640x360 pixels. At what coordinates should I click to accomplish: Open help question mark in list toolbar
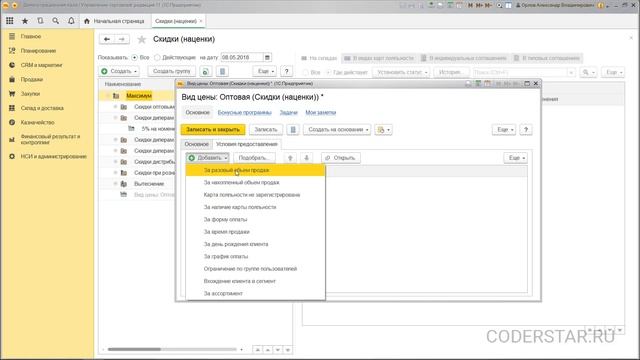(x=287, y=71)
